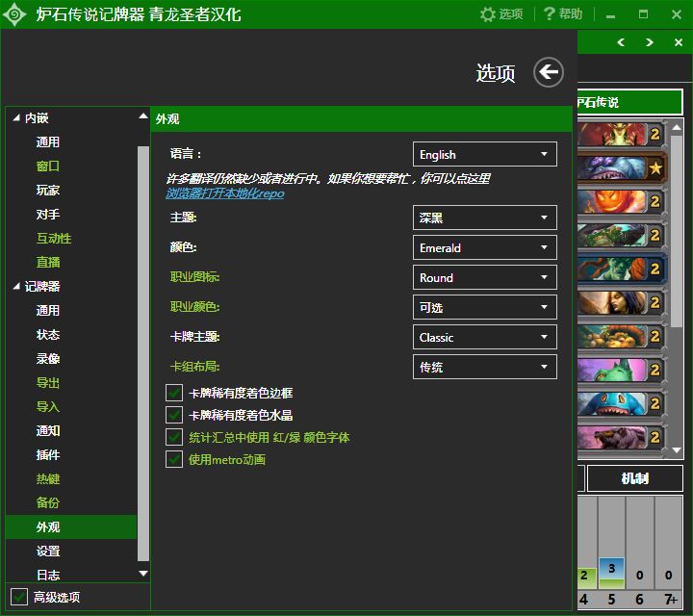
Task: Click scroll-up arrow of settings tree
Action: pos(143,116)
